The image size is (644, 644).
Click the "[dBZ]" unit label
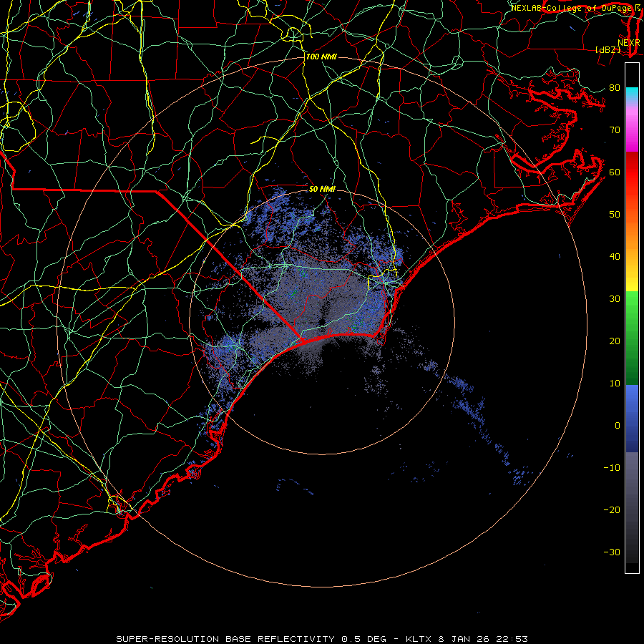[x=608, y=50]
